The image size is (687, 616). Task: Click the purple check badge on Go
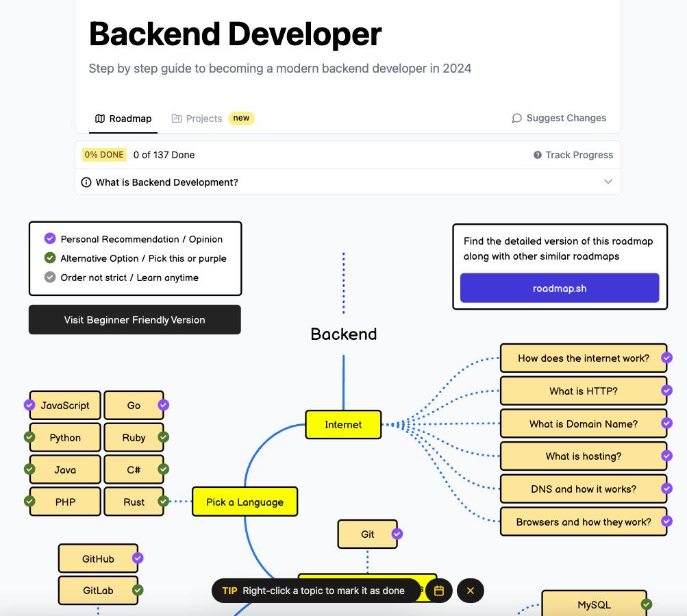164,405
